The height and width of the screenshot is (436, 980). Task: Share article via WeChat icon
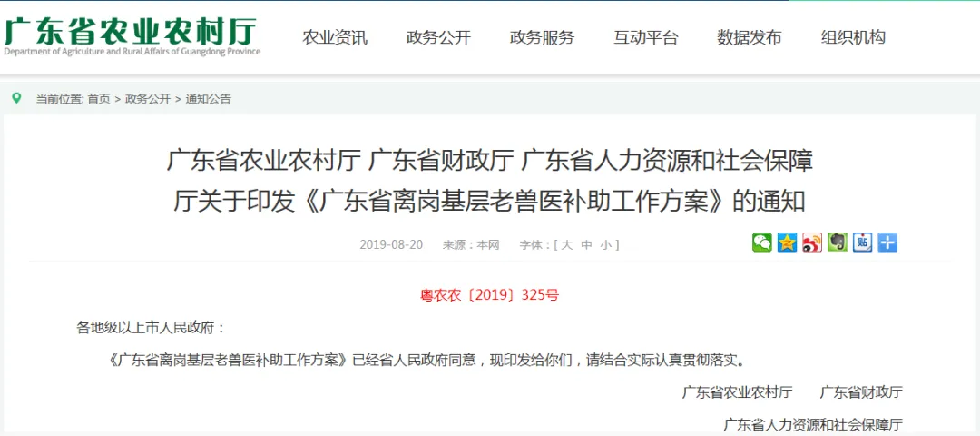[x=762, y=243]
